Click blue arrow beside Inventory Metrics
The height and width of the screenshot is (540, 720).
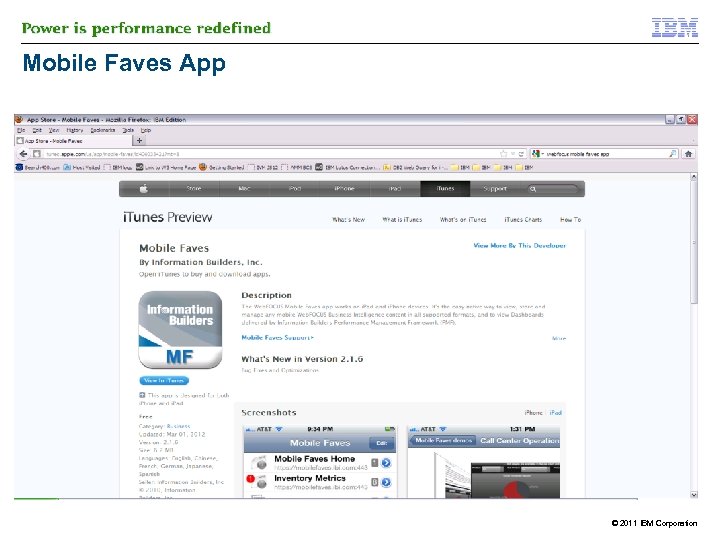[x=386, y=482]
